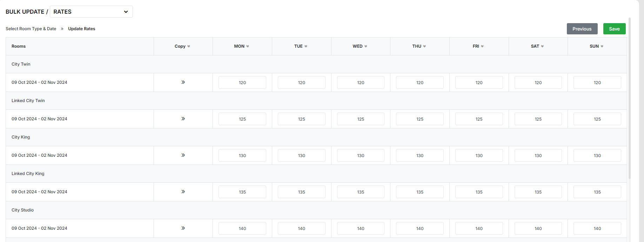Click the Previous button
The image size is (644, 242).
[x=582, y=29]
